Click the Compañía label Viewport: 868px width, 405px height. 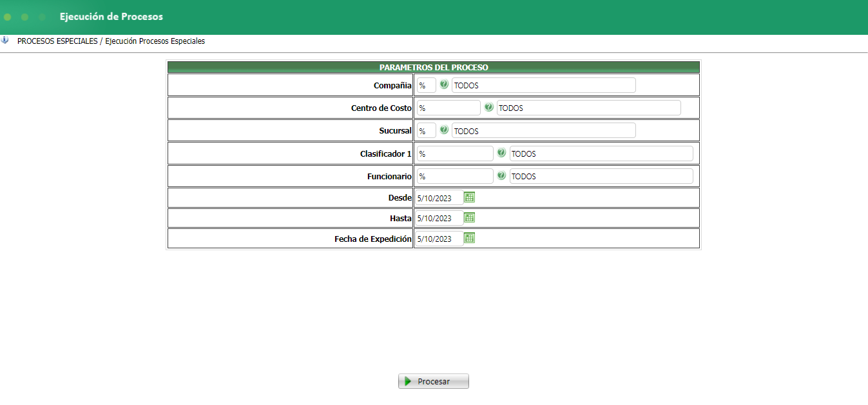point(392,85)
